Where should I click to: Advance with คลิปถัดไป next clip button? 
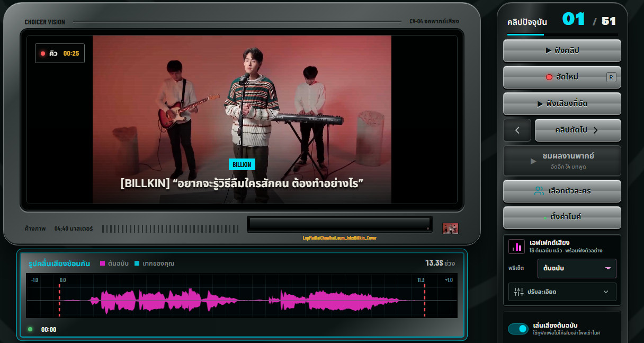[578, 130]
